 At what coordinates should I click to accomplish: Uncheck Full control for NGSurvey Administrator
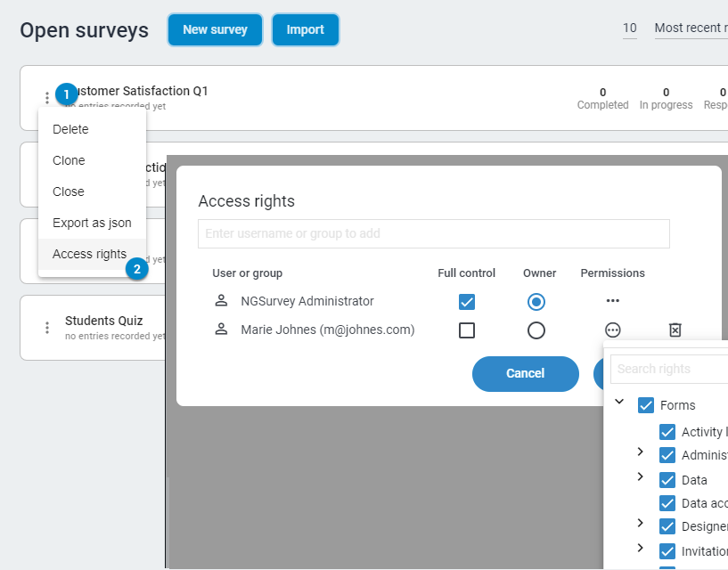click(466, 301)
